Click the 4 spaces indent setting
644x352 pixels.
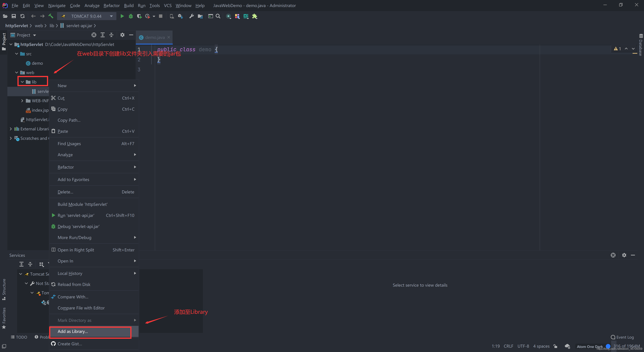[x=541, y=346]
